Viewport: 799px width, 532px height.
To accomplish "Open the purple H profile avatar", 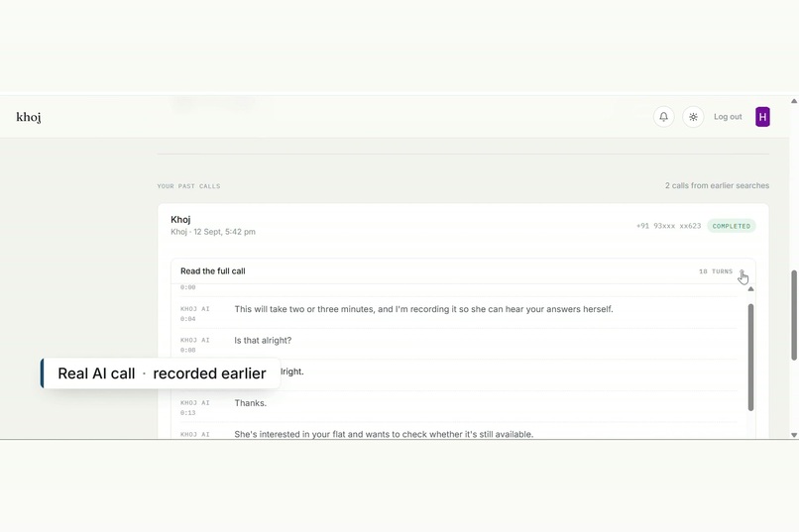I will (x=762, y=117).
